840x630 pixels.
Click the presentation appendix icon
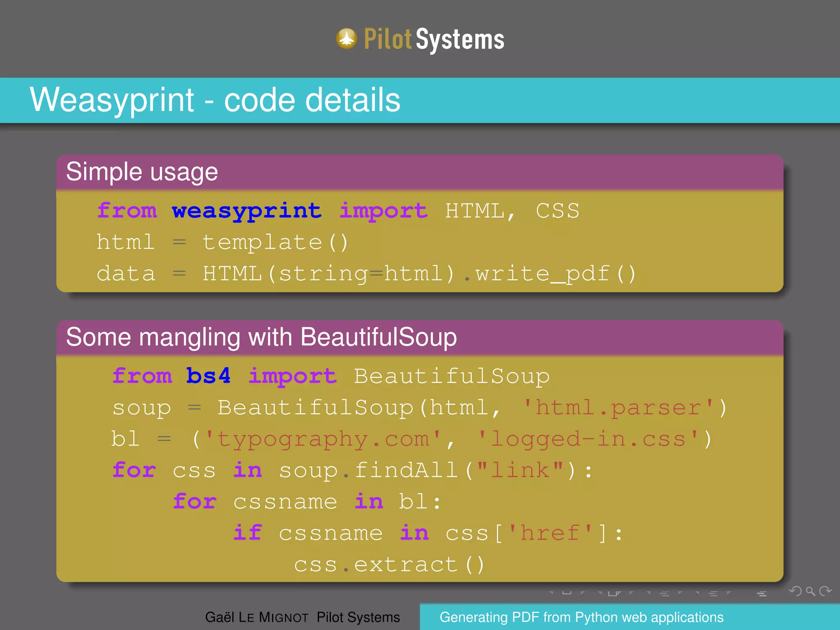tap(762, 593)
